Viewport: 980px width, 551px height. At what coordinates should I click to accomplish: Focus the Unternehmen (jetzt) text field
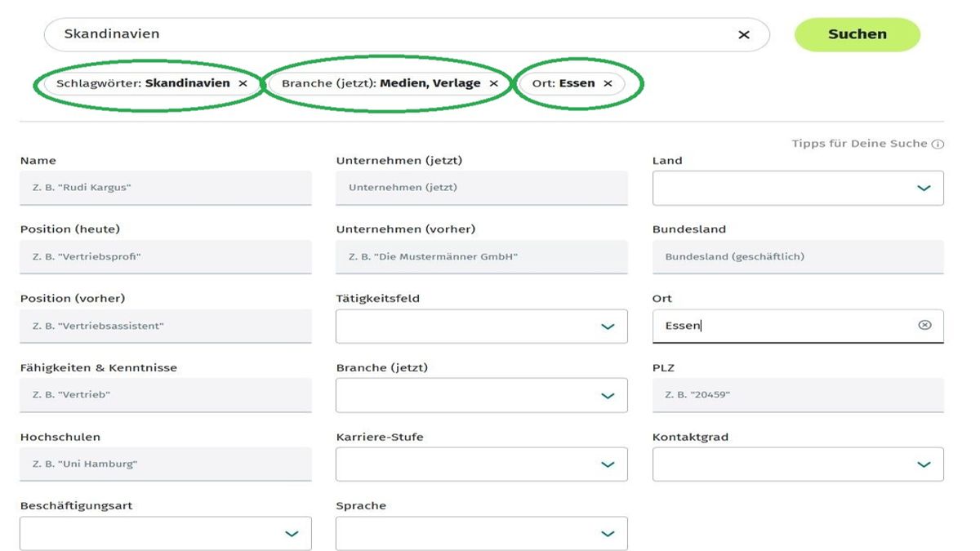point(482,188)
